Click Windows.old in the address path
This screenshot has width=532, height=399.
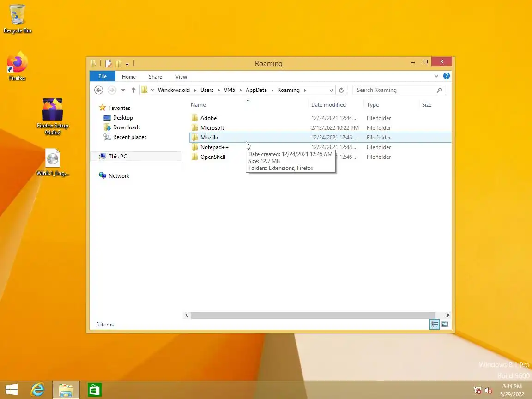tap(174, 90)
